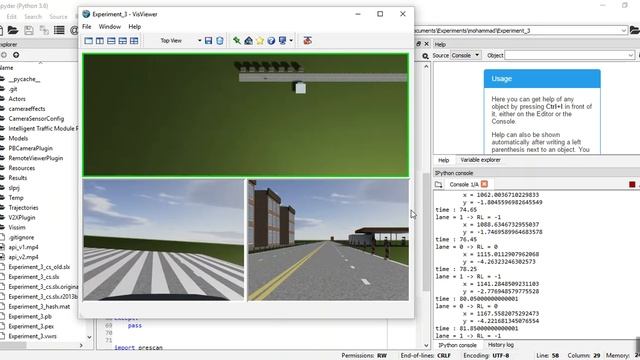Click the previous arrow icon in file explorer

coord(3,55)
